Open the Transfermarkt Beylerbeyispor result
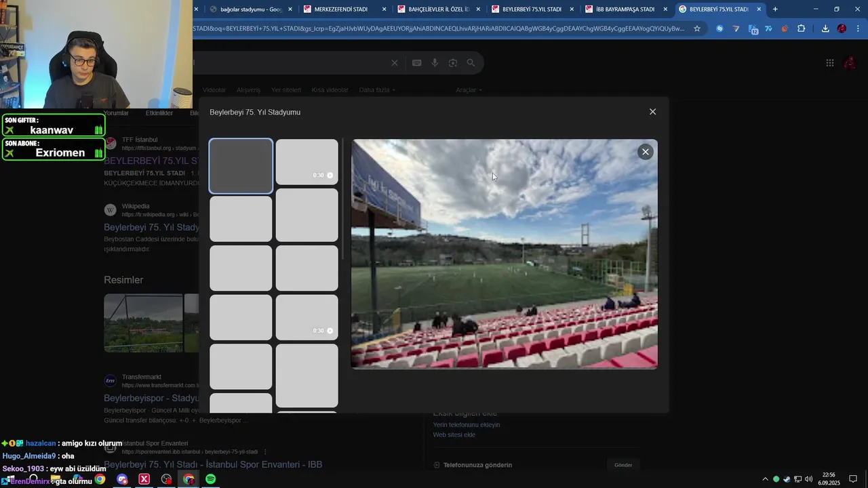 tap(151, 399)
